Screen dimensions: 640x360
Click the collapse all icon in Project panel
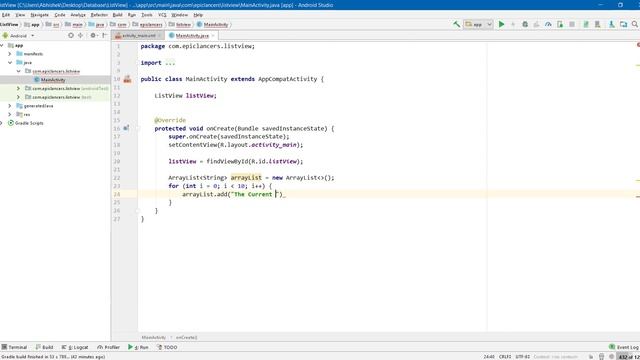point(80,36)
